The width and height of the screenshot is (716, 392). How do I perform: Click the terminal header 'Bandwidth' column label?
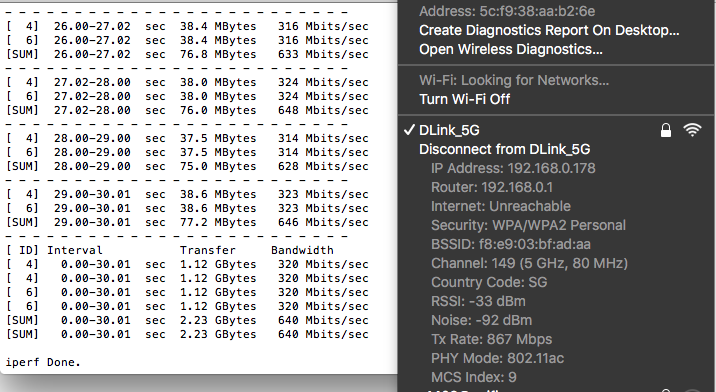point(302,250)
